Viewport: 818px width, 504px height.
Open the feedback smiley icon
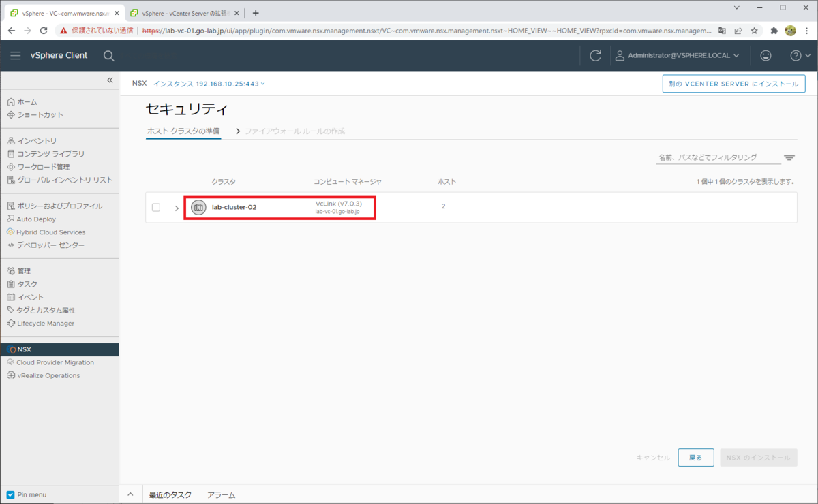(766, 55)
